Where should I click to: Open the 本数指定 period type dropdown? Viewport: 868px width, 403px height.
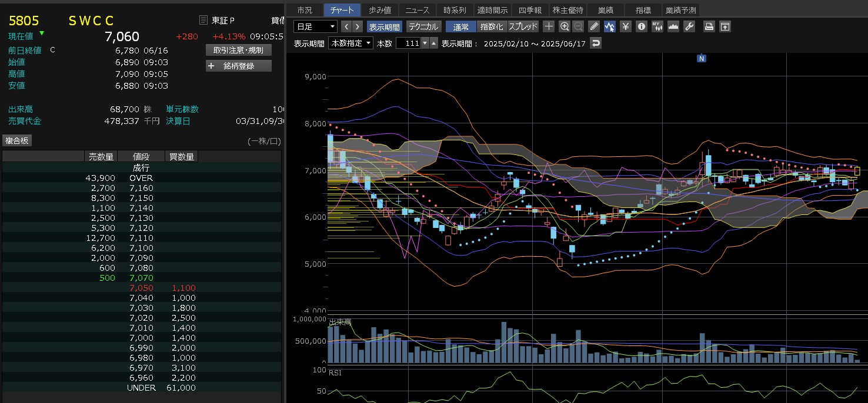click(350, 43)
